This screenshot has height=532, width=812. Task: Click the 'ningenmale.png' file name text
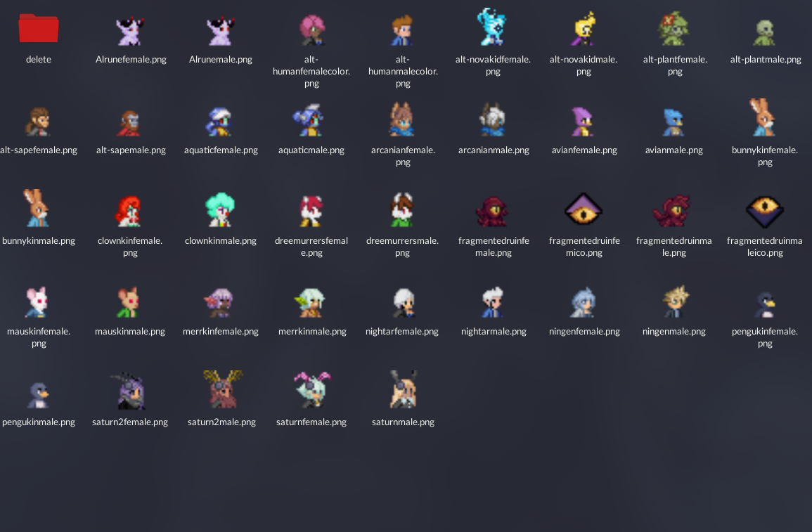click(x=674, y=331)
